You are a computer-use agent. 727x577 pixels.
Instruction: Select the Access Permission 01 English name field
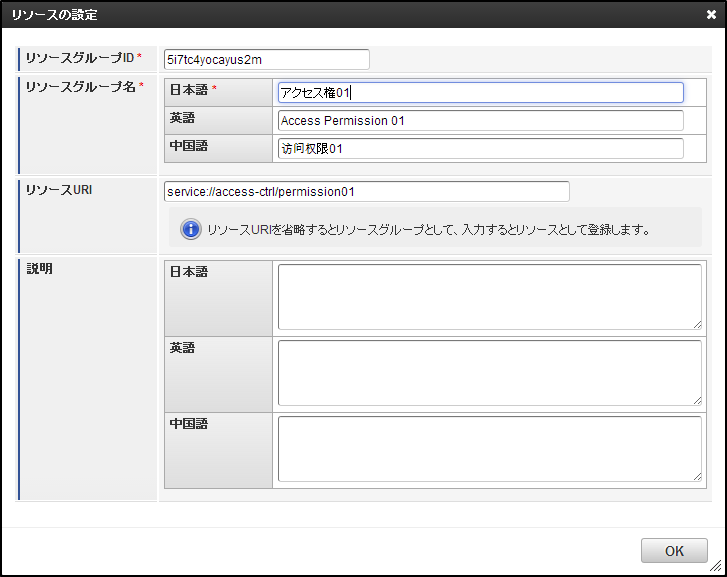click(480, 120)
